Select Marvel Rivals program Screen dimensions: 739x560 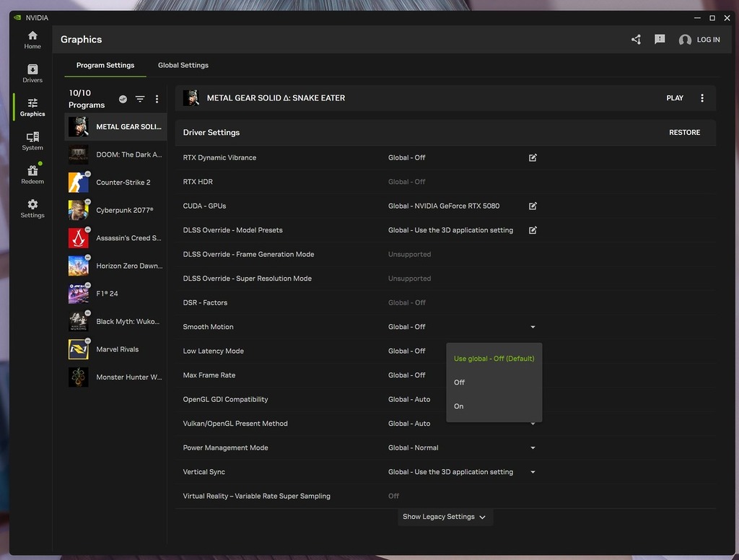tap(115, 349)
